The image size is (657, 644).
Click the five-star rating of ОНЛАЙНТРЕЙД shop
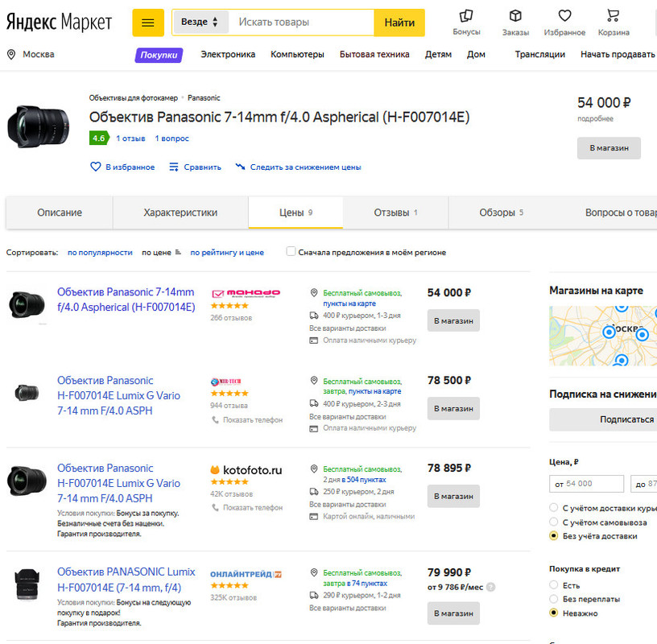click(229, 585)
